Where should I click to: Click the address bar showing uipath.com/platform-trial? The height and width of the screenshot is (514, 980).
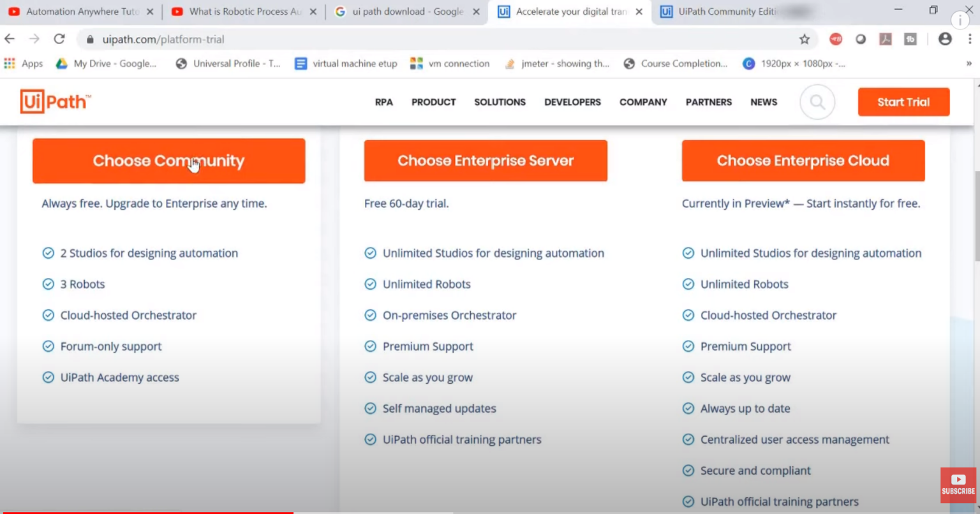pyautogui.click(x=161, y=39)
